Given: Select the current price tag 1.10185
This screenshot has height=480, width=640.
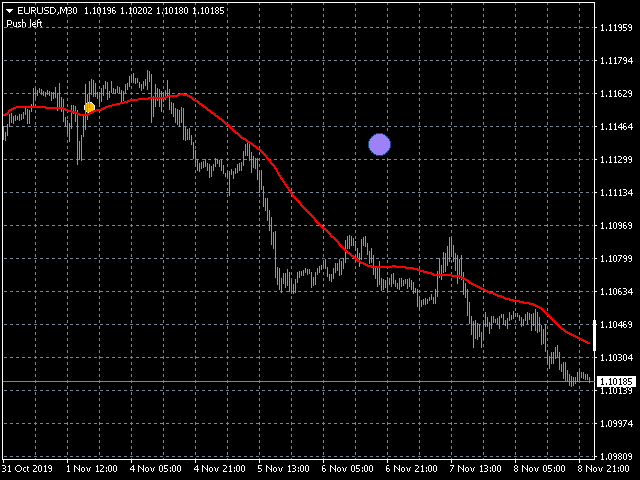Looking at the screenshot, I should tap(616, 382).
